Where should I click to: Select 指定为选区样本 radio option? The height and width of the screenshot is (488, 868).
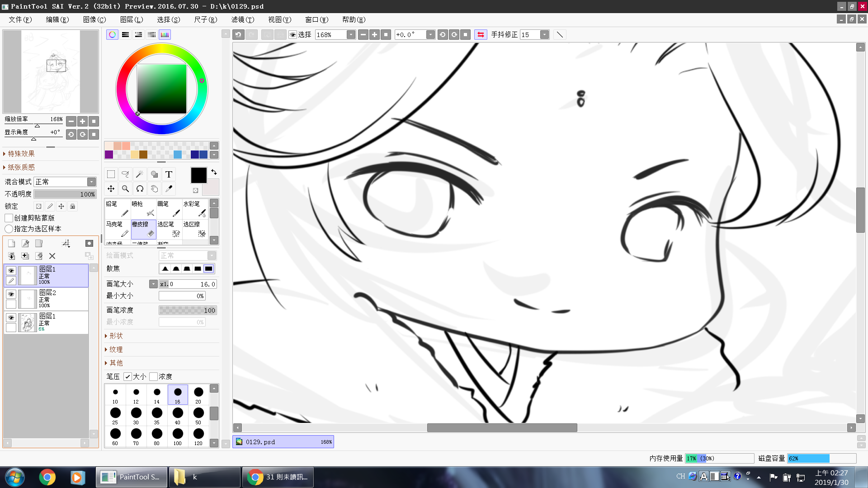coord(9,229)
